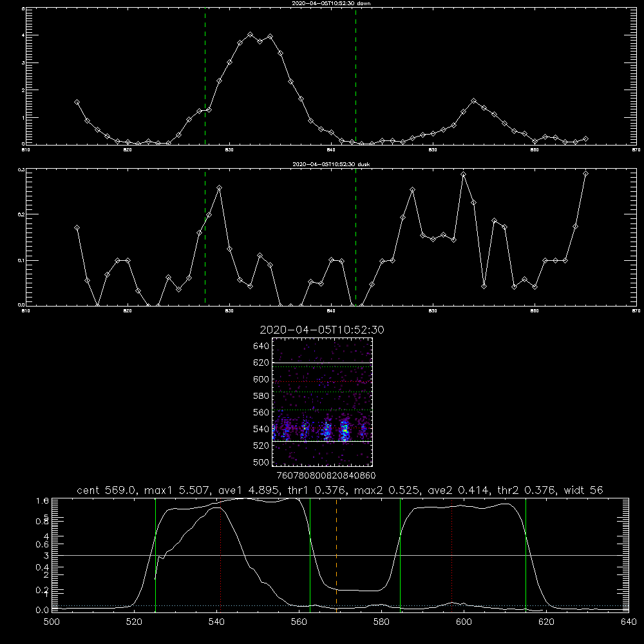This screenshot has height=644, width=644.
Task: Click heatmap y-axis label 500
Action: tap(261, 462)
